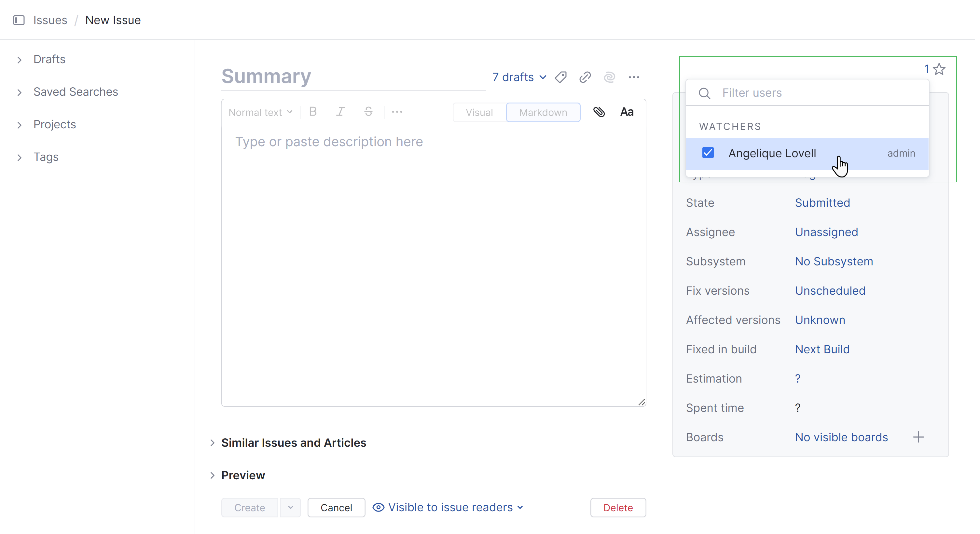
Task: Open the Visible to issue readers dropdown
Action: pos(449,507)
